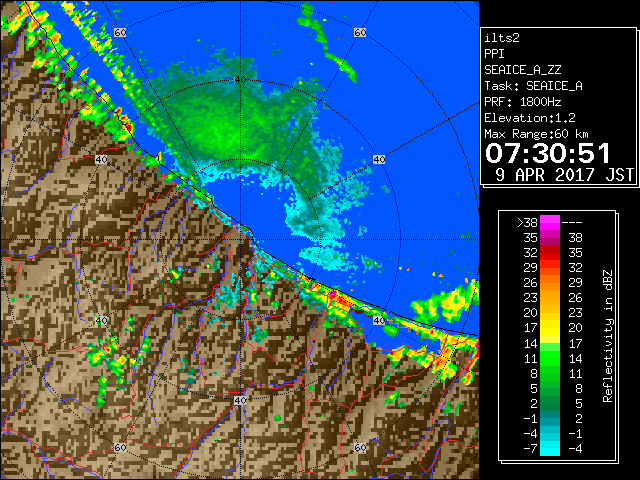Select the 'PPI' scan type label
Screen dimensions: 640x480
pos(494,54)
